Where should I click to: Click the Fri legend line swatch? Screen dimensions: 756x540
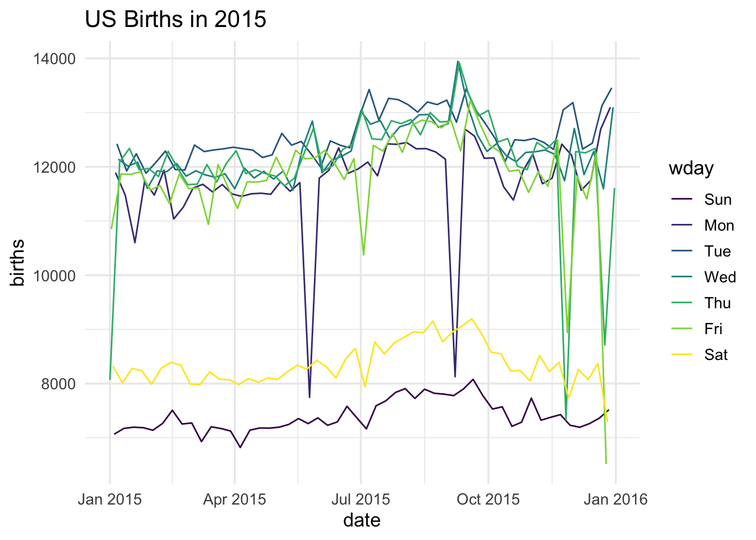(682, 329)
